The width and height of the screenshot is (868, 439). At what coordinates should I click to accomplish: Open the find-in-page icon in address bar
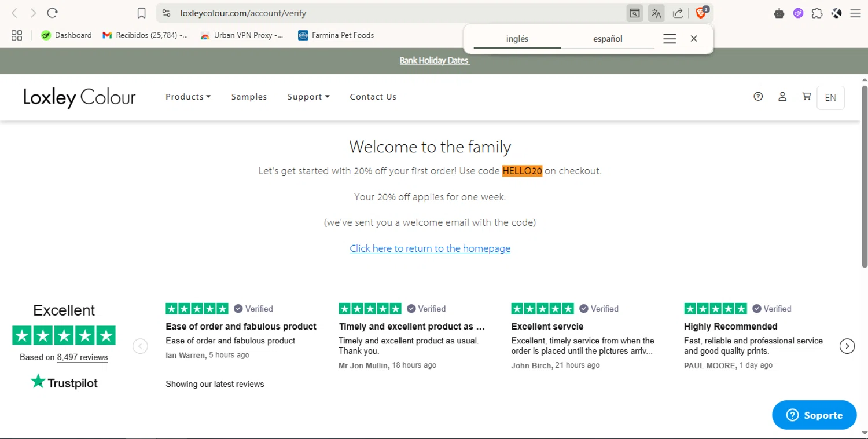(635, 13)
